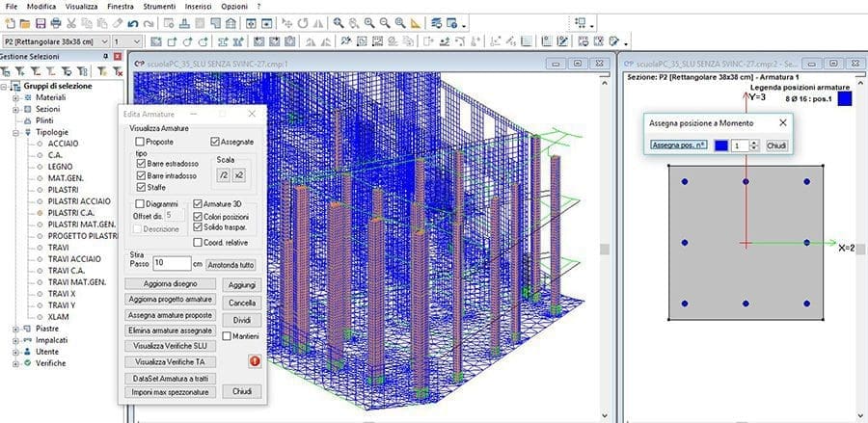Open the File menu
Screen dimensions: 868x423
(11, 7)
